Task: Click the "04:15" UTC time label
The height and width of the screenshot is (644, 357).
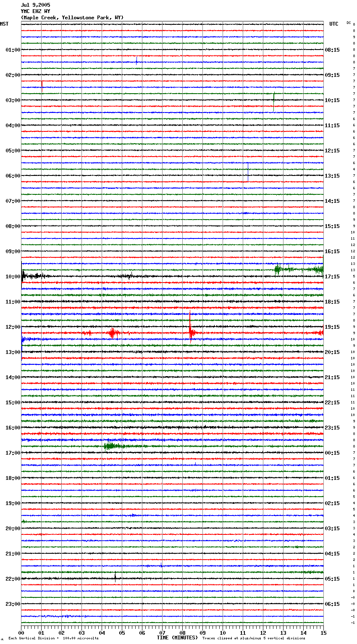Action: click(332, 554)
